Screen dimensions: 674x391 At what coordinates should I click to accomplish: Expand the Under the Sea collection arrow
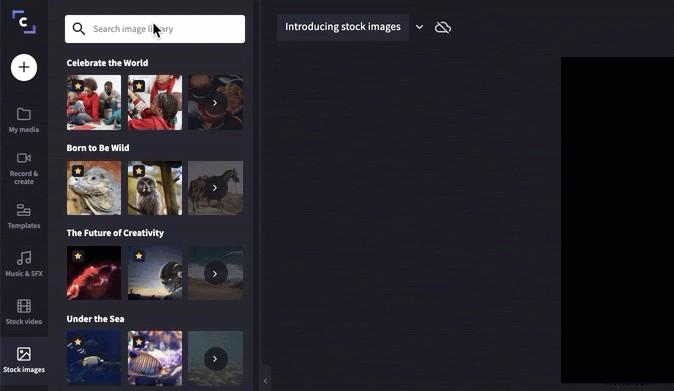215,359
